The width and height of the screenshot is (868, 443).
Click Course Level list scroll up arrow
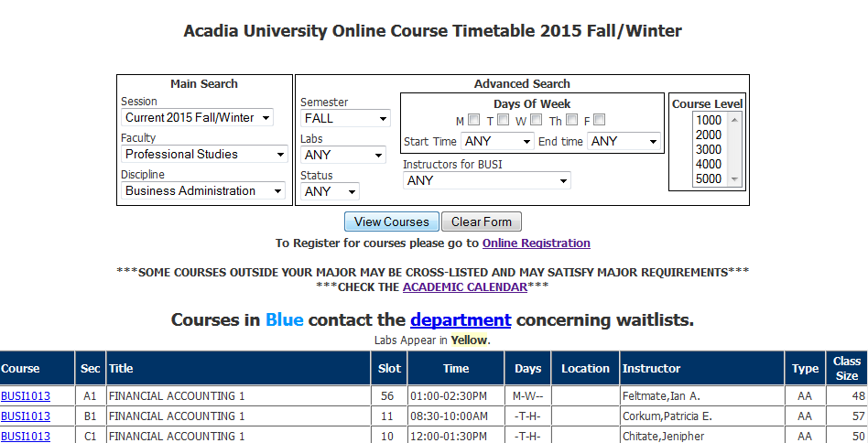click(x=735, y=120)
